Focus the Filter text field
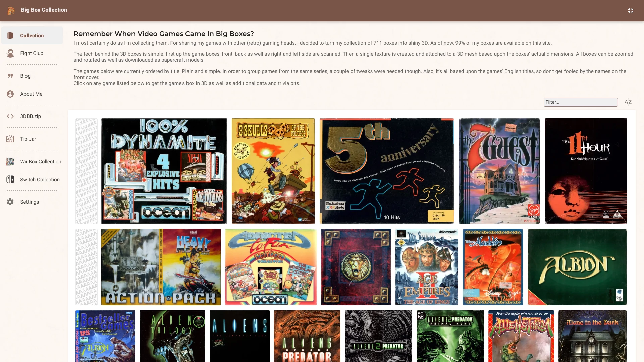This screenshot has width=644, height=362. pyautogui.click(x=581, y=102)
